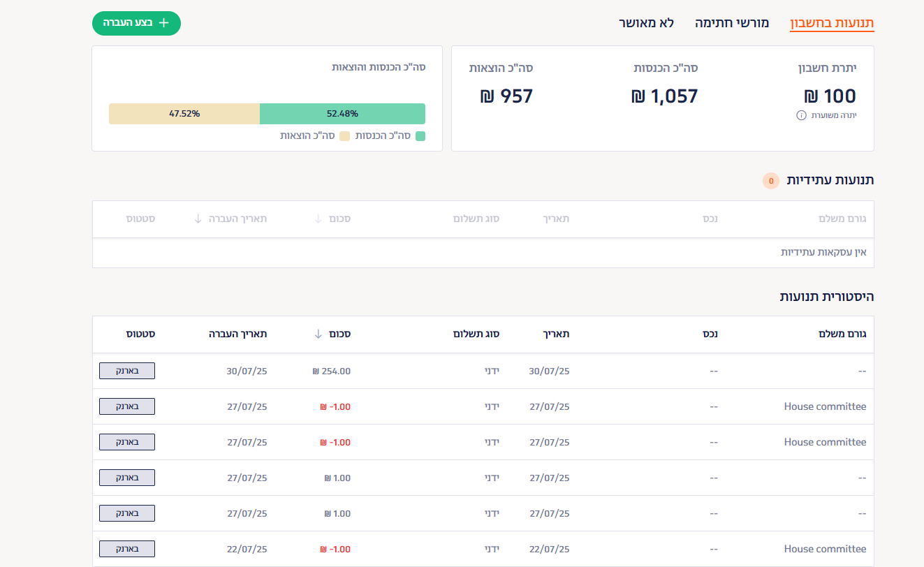The image size is (924, 567).
Task: Click the green סה"כ הכנסות legend square
Action: [x=420, y=136]
